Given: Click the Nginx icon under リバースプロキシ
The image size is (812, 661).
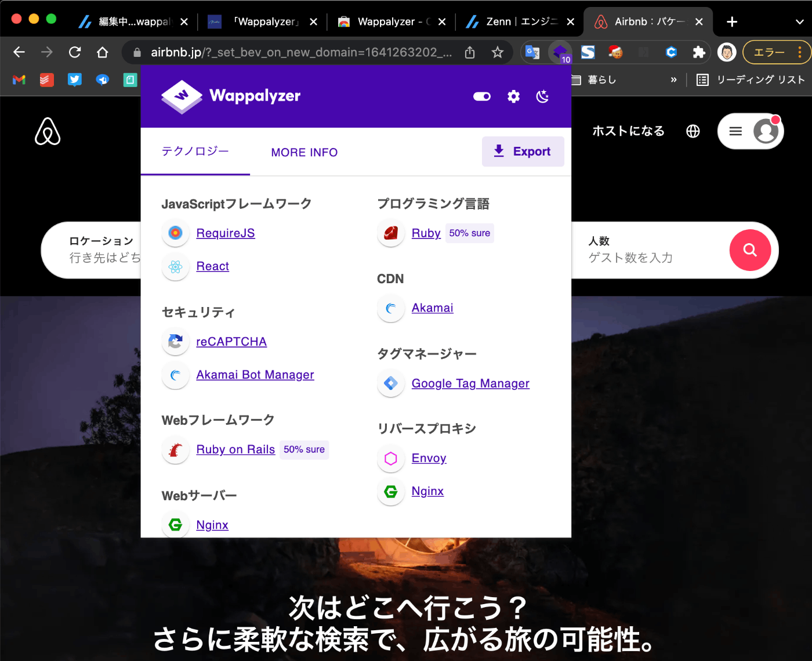Looking at the screenshot, I should 391,492.
